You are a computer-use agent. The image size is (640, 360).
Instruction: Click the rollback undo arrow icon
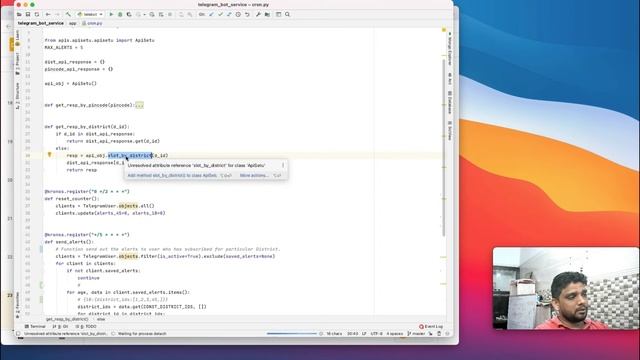coord(247,14)
